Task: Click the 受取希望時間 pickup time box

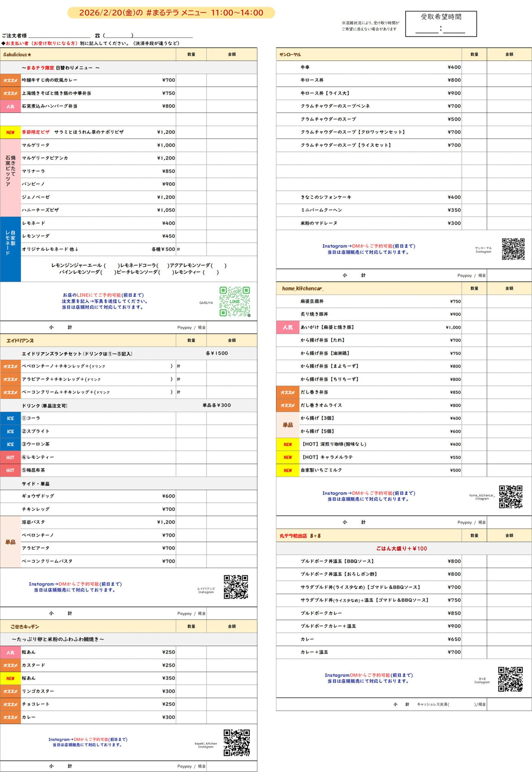Action: tap(441, 24)
